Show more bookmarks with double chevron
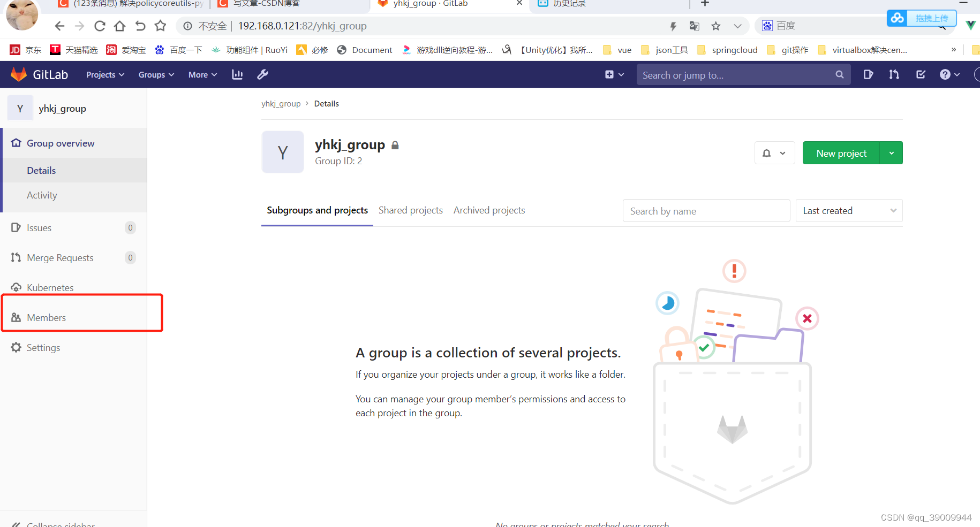This screenshot has width=980, height=527. pyautogui.click(x=954, y=50)
